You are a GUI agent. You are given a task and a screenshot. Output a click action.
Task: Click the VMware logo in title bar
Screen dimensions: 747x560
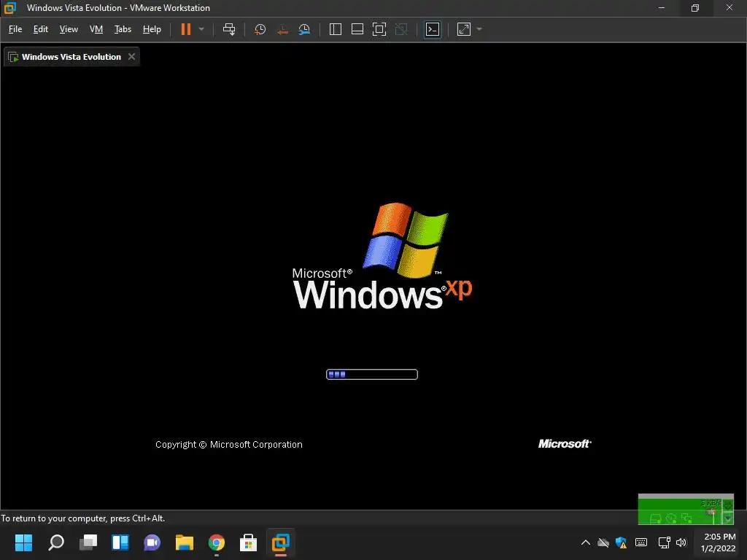click(10, 7)
